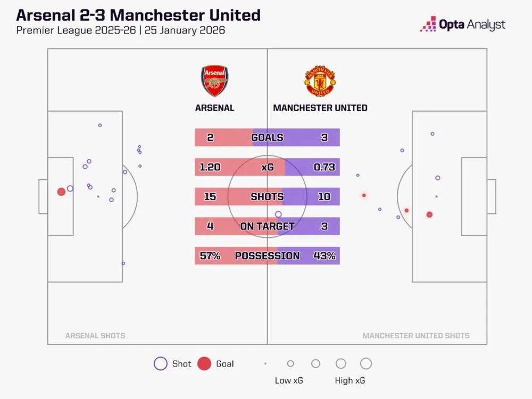532x399 pixels.
Task: Click the MANCHESTER UNITED team name label
Action: pyautogui.click(x=320, y=107)
